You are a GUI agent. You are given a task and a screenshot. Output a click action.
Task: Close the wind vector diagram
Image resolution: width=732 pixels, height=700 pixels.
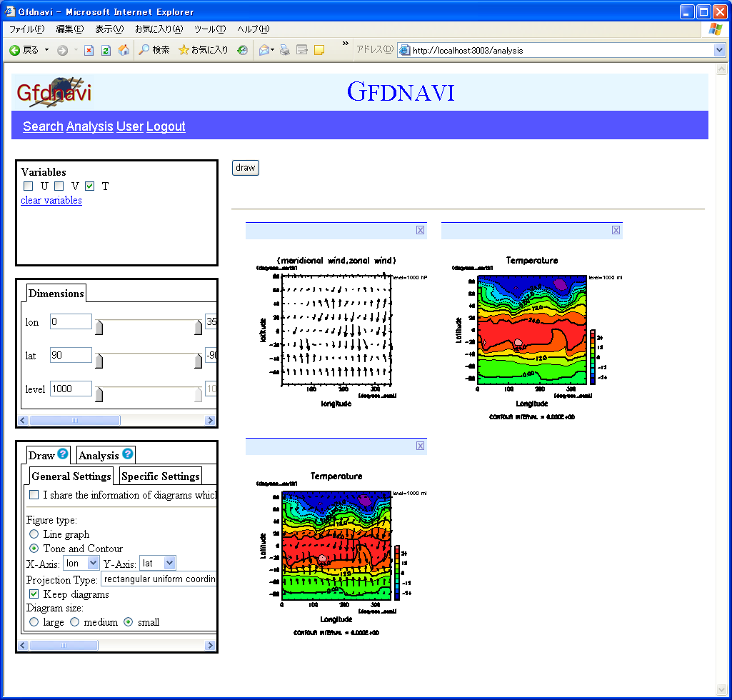tap(420, 230)
